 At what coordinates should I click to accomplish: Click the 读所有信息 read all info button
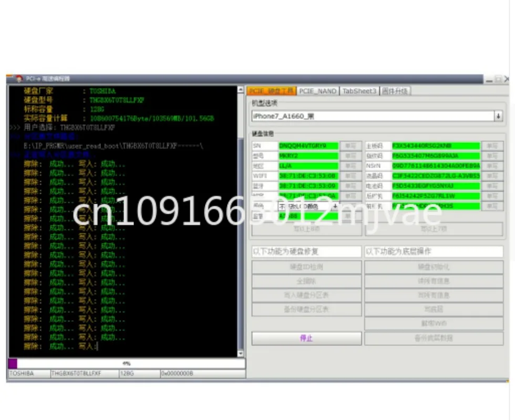pos(434,281)
